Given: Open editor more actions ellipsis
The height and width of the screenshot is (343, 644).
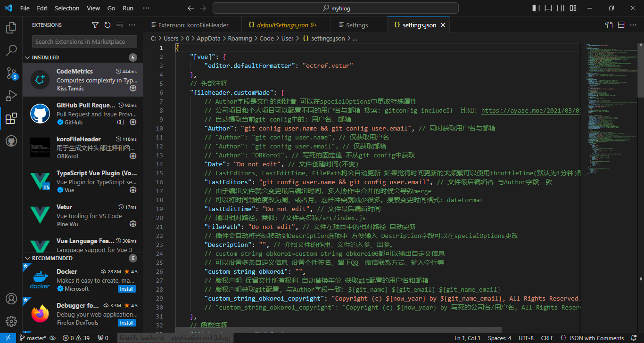Looking at the screenshot, I should tap(634, 25).
